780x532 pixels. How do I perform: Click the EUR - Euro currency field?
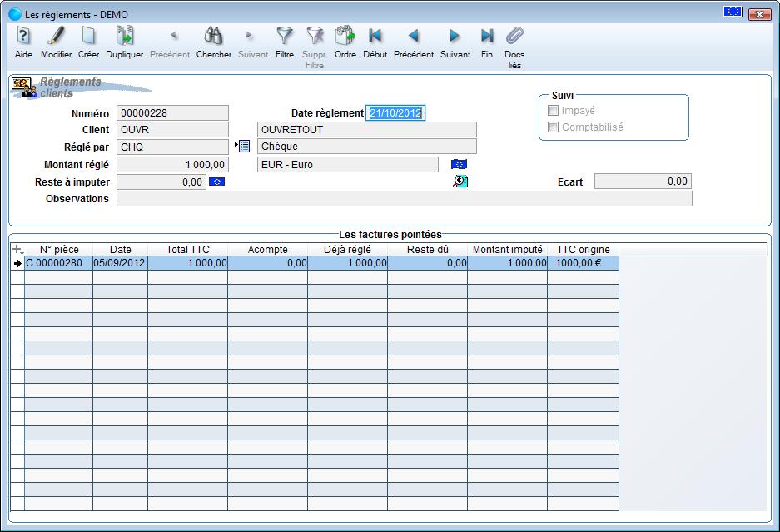pyautogui.click(x=348, y=164)
